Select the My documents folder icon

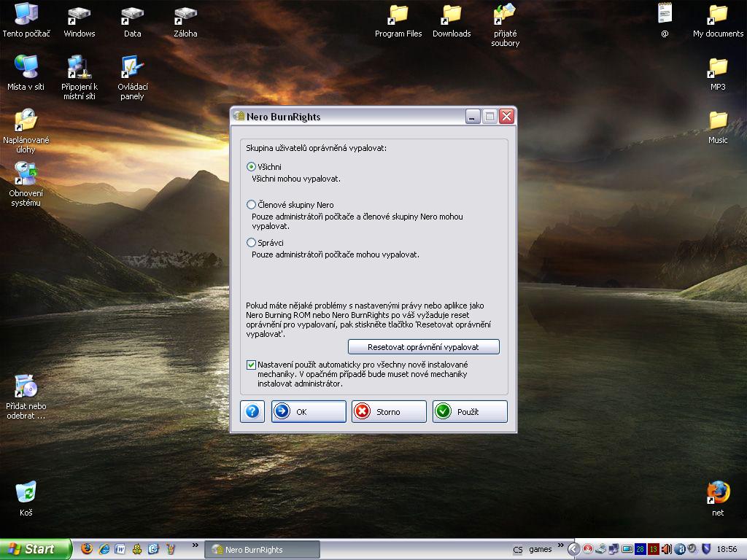(x=718, y=21)
